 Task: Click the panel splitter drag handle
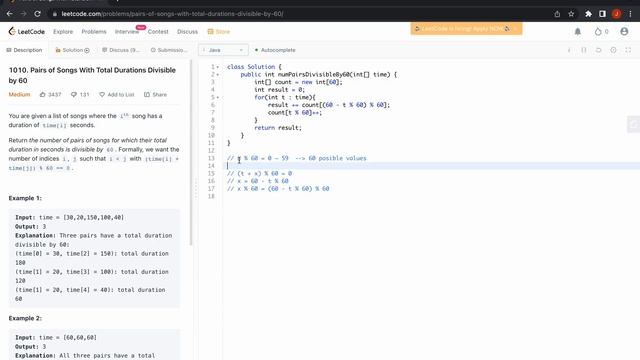click(196, 189)
